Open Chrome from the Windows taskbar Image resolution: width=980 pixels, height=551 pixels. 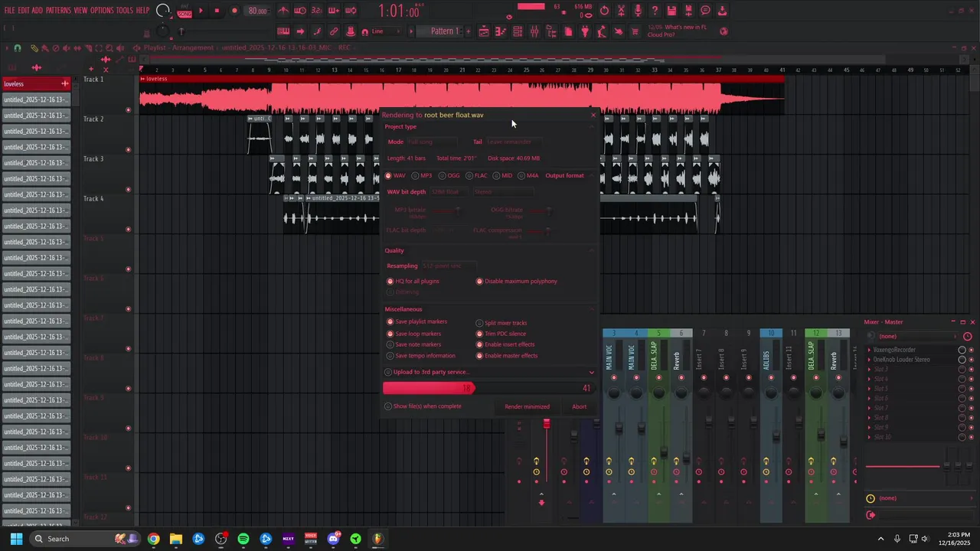click(x=154, y=539)
